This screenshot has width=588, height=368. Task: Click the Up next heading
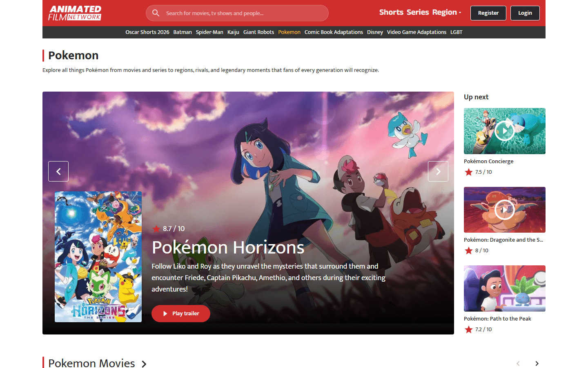(476, 97)
